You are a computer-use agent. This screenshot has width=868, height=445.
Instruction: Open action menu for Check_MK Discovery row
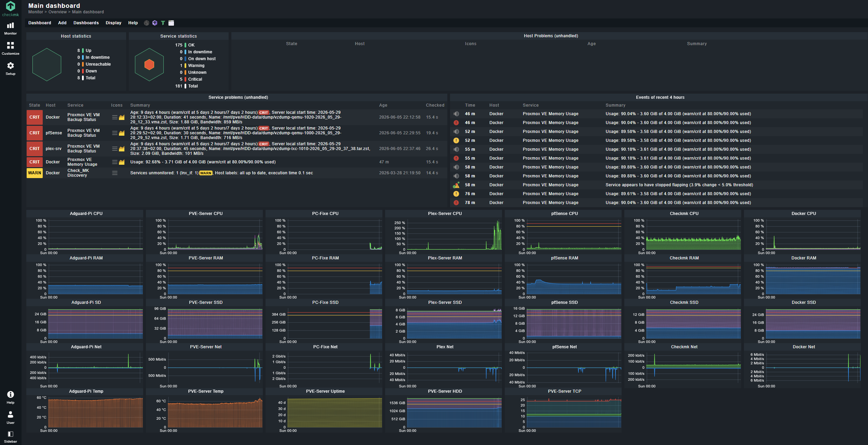115,173
